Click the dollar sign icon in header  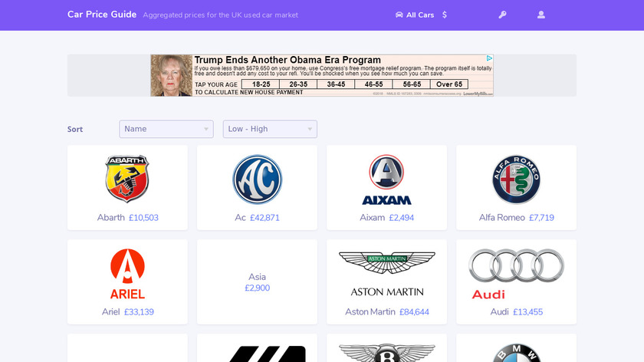[445, 15]
